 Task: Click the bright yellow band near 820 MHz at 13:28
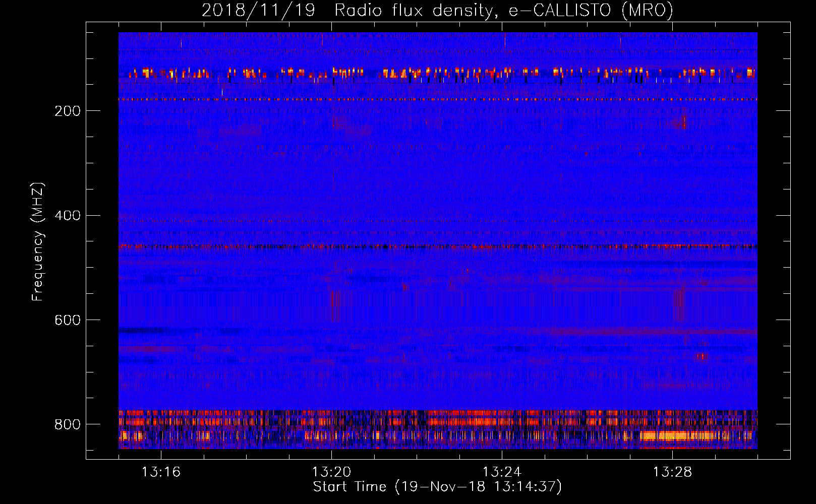coord(678,435)
